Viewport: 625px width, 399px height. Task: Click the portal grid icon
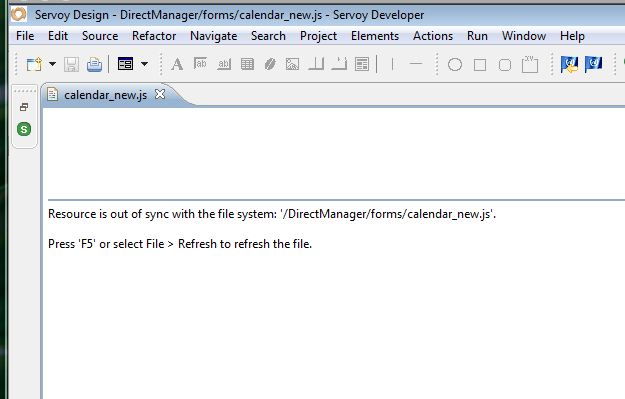pyautogui.click(x=247, y=64)
